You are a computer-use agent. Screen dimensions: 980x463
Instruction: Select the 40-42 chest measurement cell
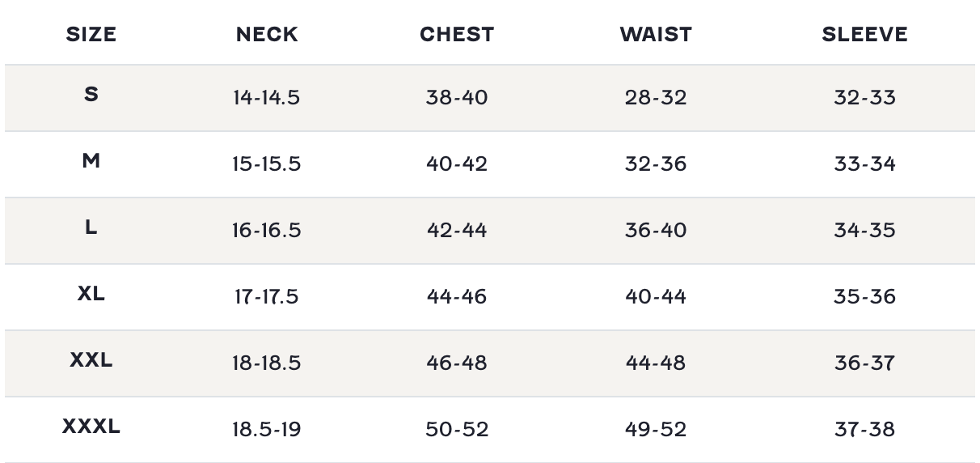click(x=457, y=164)
